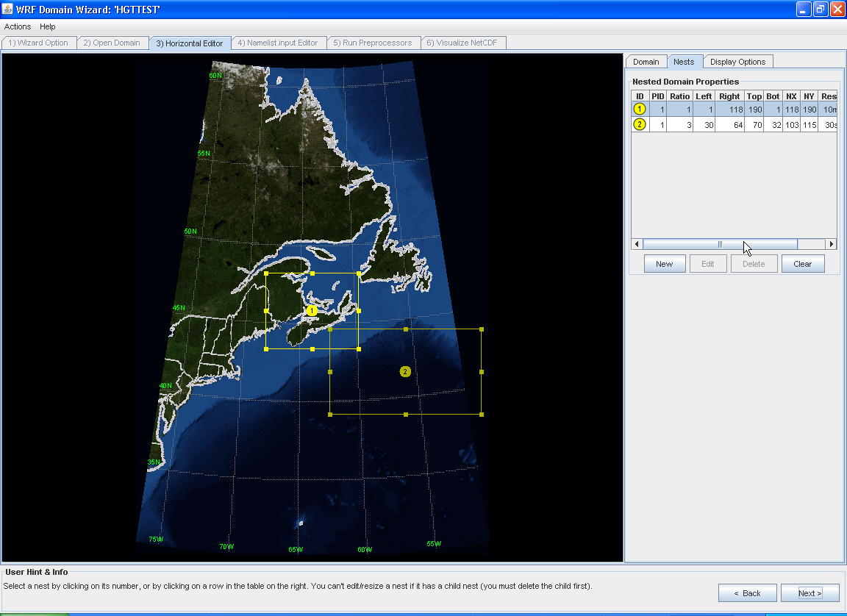Image resolution: width=847 pixels, height=616 pixels.
Task: Go to Namelist.input Editor tab
Action: 278,43
